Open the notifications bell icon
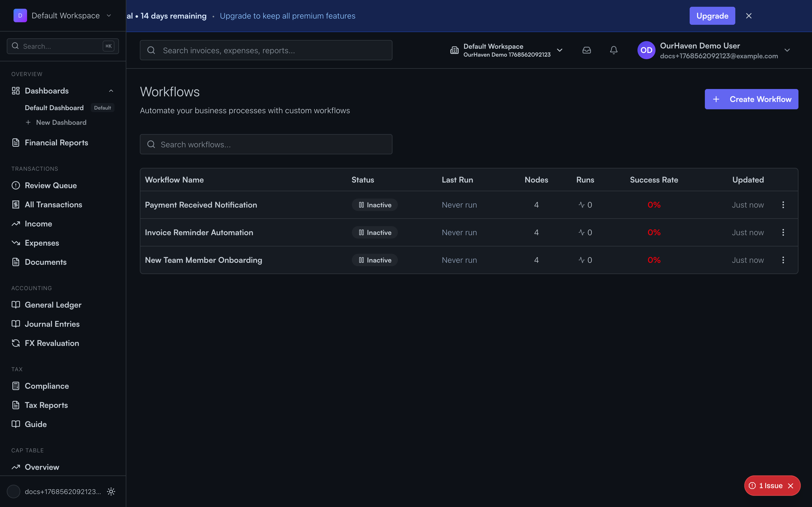 pyautogui.click(x=614, y=50)
